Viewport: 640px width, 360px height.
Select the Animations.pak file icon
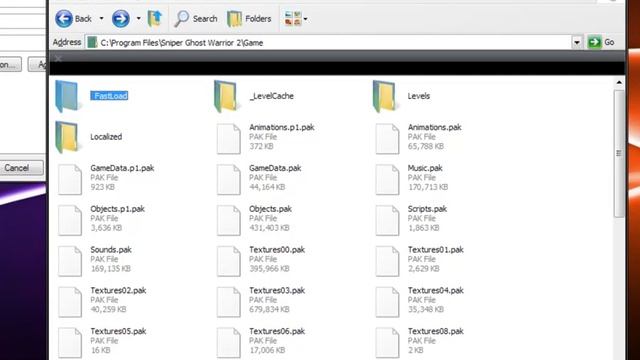(387, 139)
